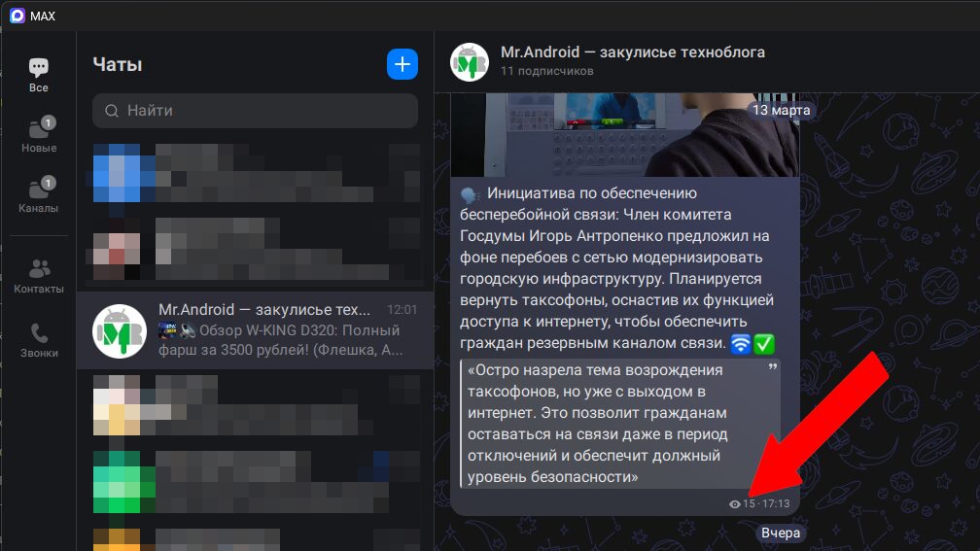980x551 pixels.
Task: Click the 13 марта date badge
Action: click(781, 110)
